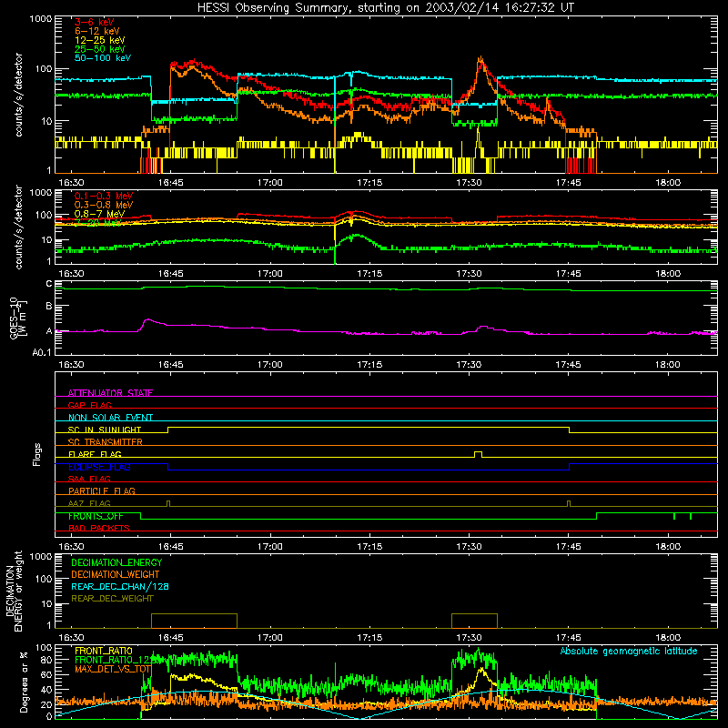
Task: Click the 18:00 tick label under GOES panel
Action: tap(668, 365)
